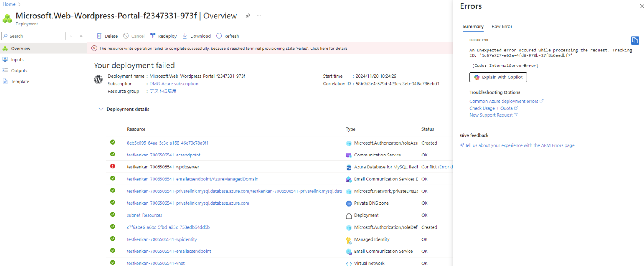This screenshot has height=266, width=644.
Task: Click the deployment cubes icon beside the title
Action: coord(7,18)
